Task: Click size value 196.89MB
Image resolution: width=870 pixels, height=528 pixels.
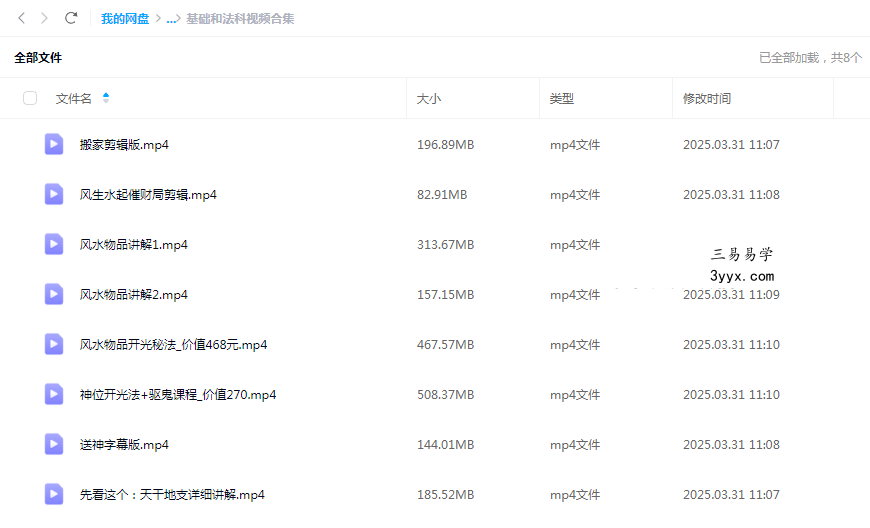Action: (x=446, y=145)
